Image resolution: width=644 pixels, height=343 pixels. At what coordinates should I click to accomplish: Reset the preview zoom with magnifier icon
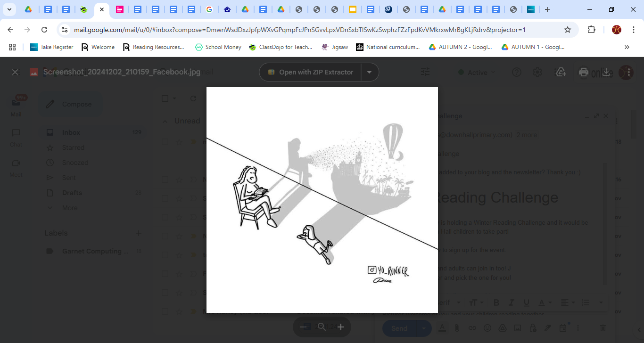[322, 327]
